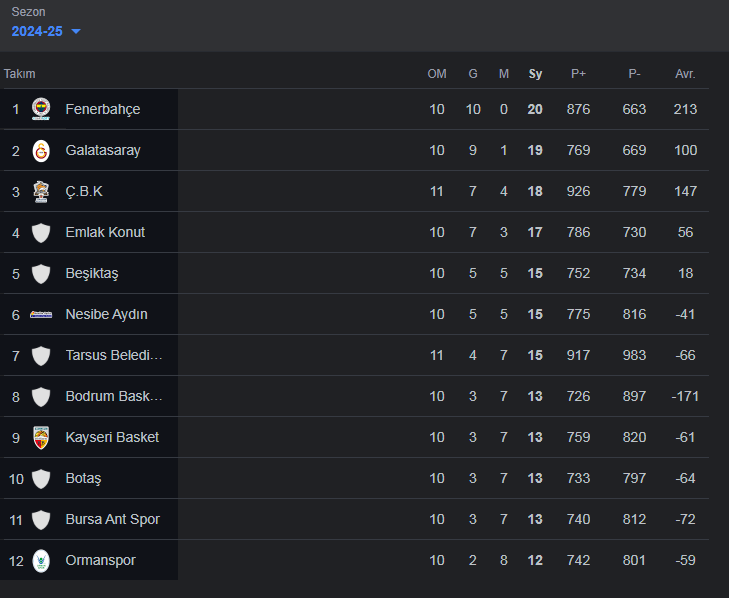This screenshot has height=598, width=729.
Task: Click the Kayseri Basket team logo
Action: pyautogui.click(x=41, y=437)
